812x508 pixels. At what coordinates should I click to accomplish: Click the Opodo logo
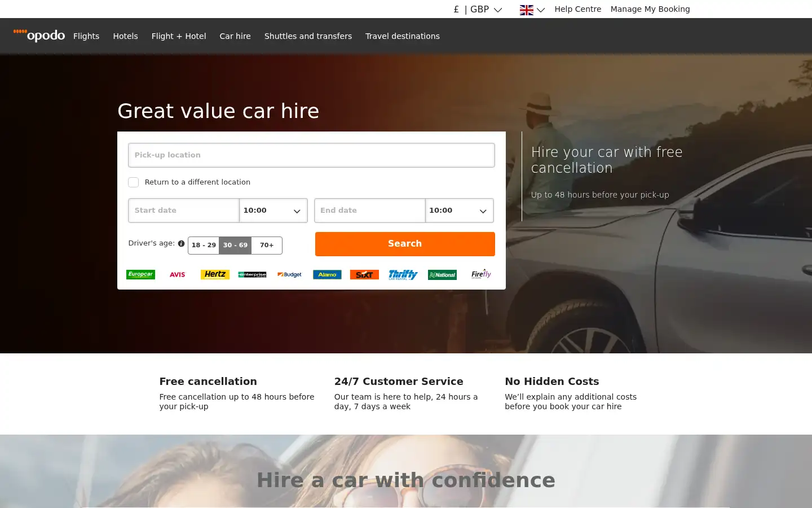point(39,36)
